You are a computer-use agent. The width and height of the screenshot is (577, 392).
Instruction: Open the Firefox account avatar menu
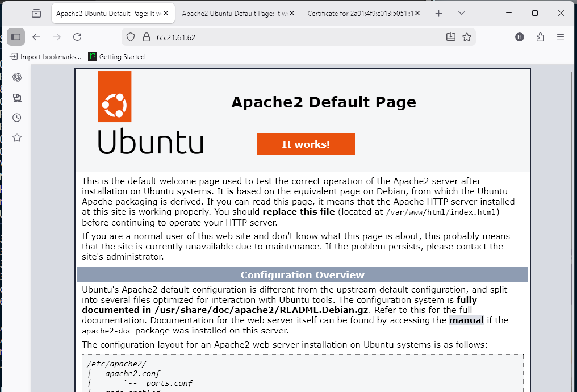[x=520, y=37]
